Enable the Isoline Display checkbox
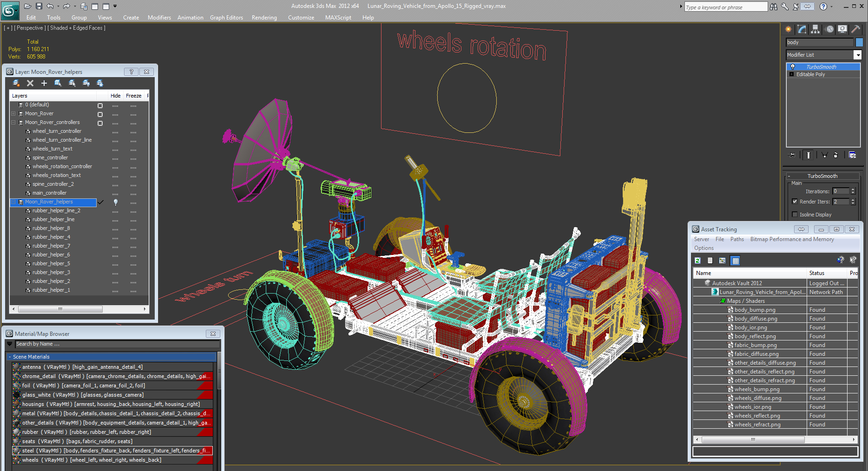This screenshot has width=868, height=471. click(x=795, y=215)
